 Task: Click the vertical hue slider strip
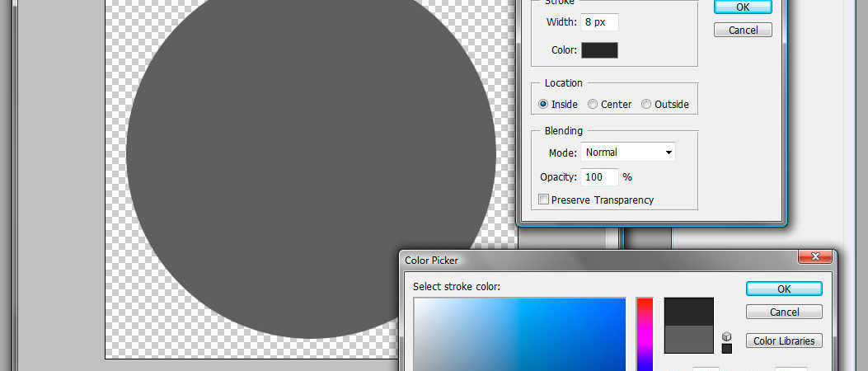pos(645,335)
